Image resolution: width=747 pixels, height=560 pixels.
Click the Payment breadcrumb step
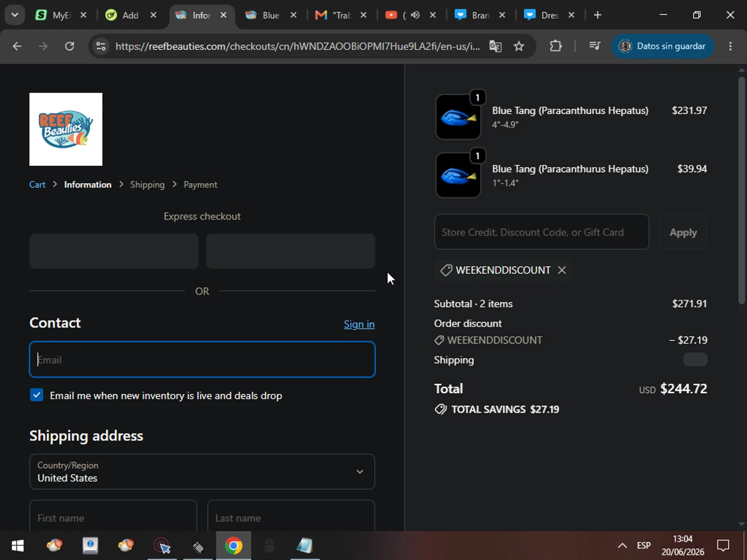coord(200,185)
